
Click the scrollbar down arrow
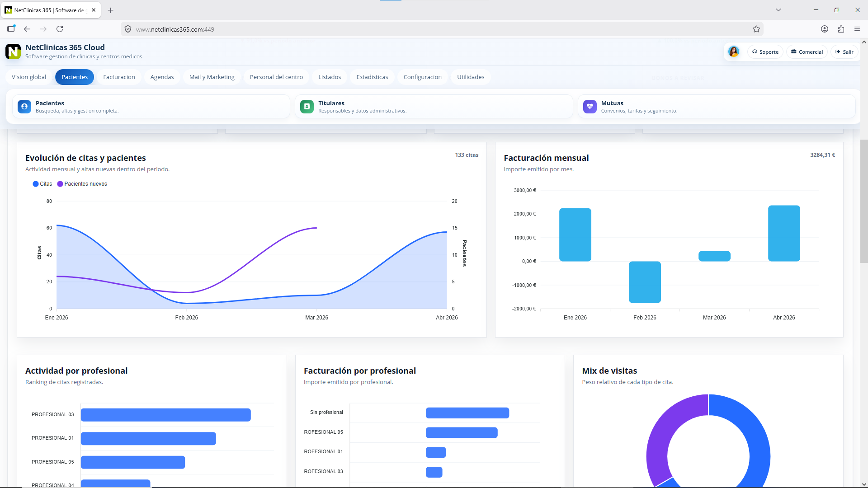tap(864, 484)
